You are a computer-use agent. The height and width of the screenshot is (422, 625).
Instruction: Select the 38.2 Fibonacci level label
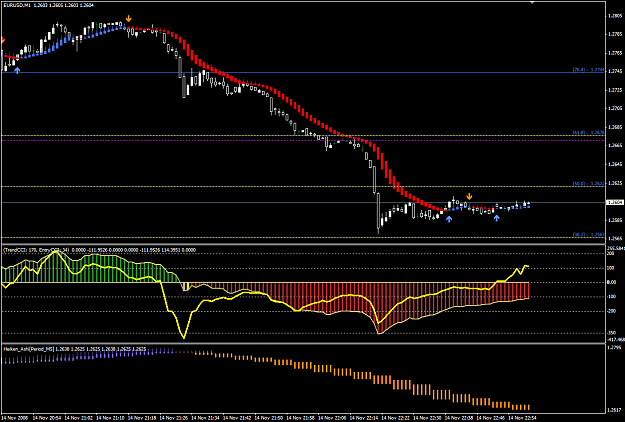coord(588,234)
